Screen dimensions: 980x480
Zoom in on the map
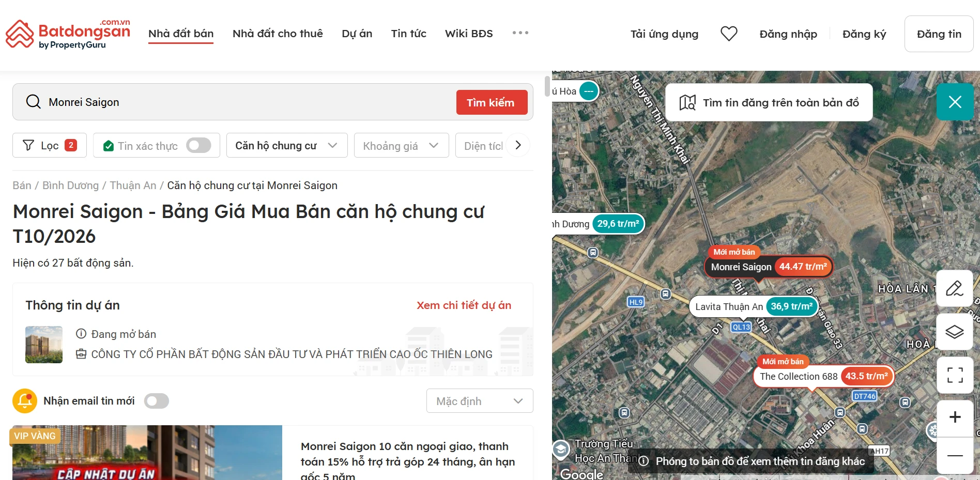point(955,417)
